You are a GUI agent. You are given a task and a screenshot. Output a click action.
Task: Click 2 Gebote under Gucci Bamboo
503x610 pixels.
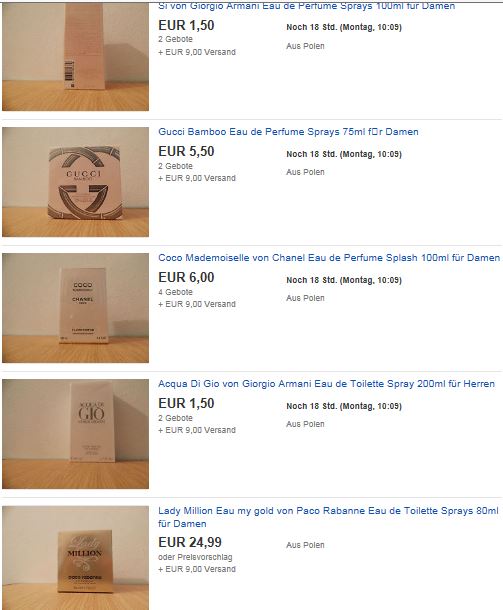(175, 166)
